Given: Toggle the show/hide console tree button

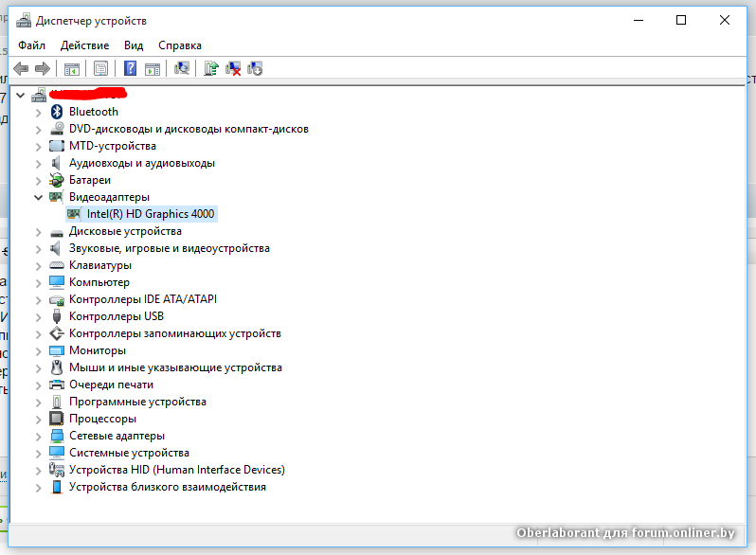Looking at the screenshot, I should pyautogui.click(x=72, y=69).
